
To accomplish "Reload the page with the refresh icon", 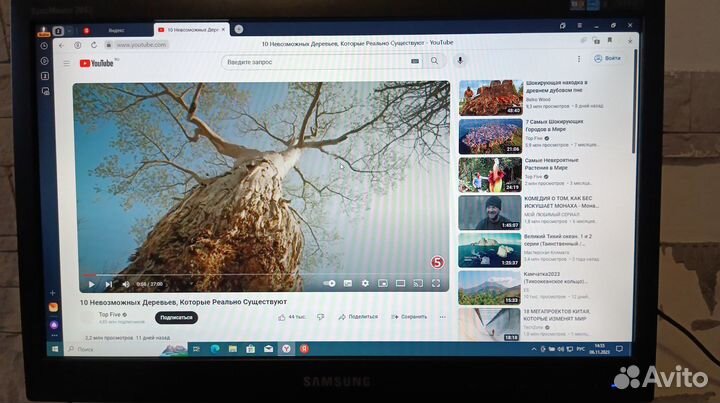I will [94, 45].
